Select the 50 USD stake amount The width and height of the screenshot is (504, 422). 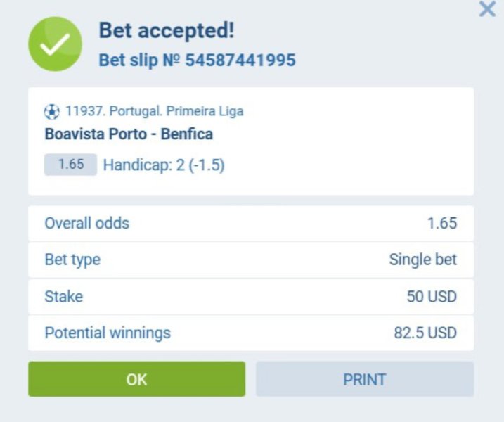(x=432, y=297)
